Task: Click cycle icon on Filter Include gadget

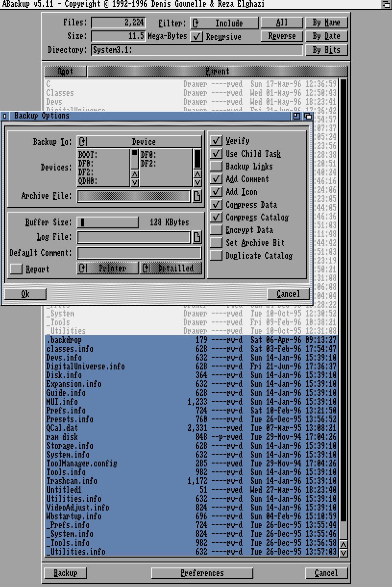Action: coord(196,23)
